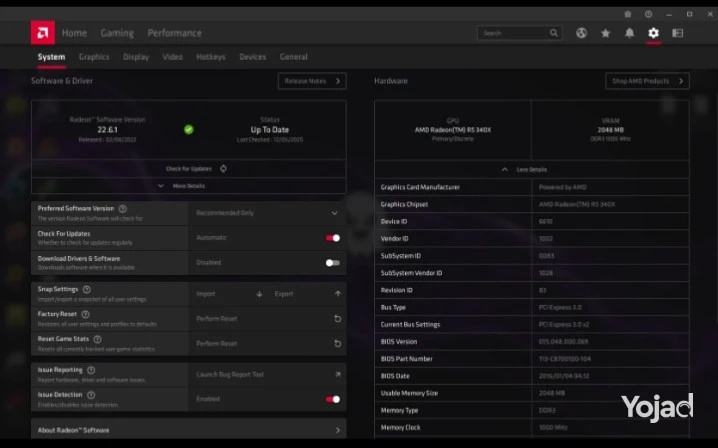Image resolution: width=718 pixels, height=448 pixels.
Task: Click the Import down arrow icon
Action: 259,294
